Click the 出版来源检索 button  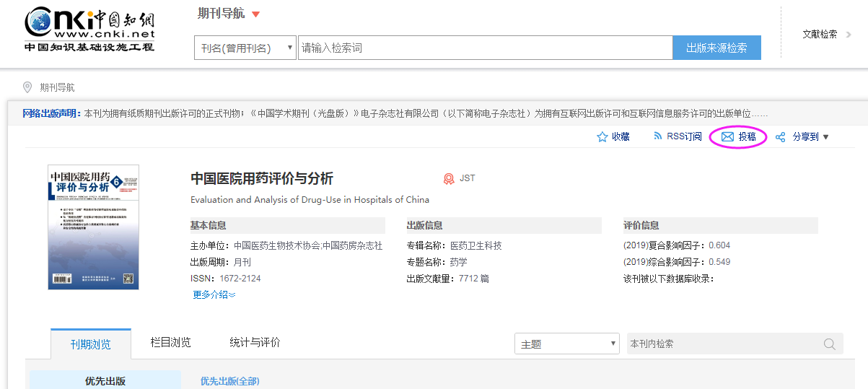[x=716, y=48]
